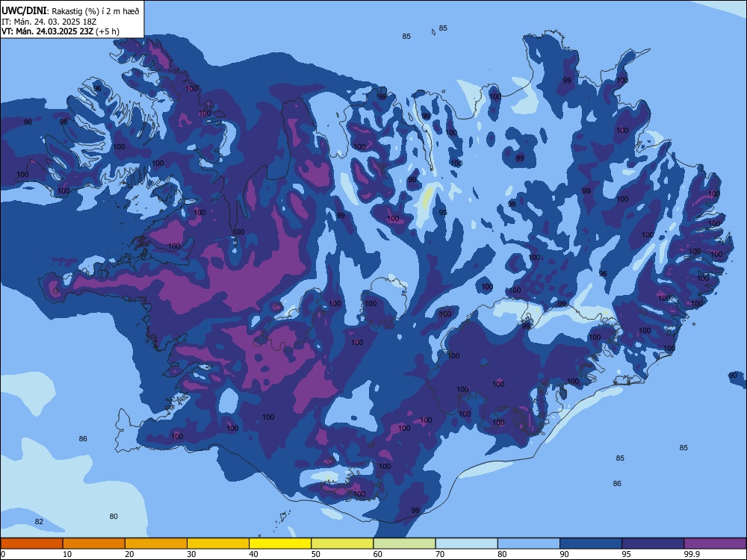The image size is (747, 560).
Task: Click the '99.9' tick label on the legend
Action: 692,554
